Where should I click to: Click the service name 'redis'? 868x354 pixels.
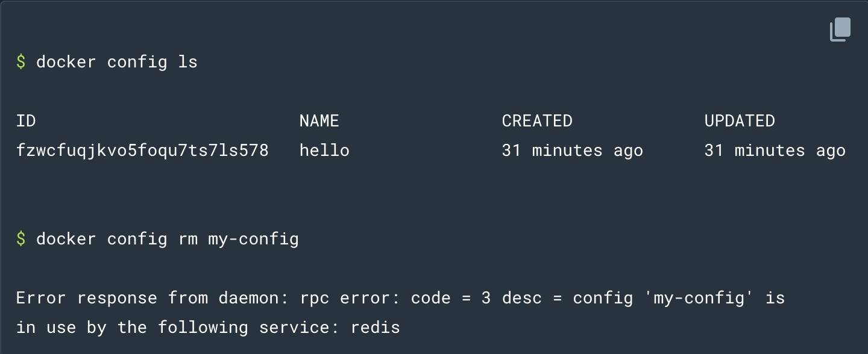point(376,328)
